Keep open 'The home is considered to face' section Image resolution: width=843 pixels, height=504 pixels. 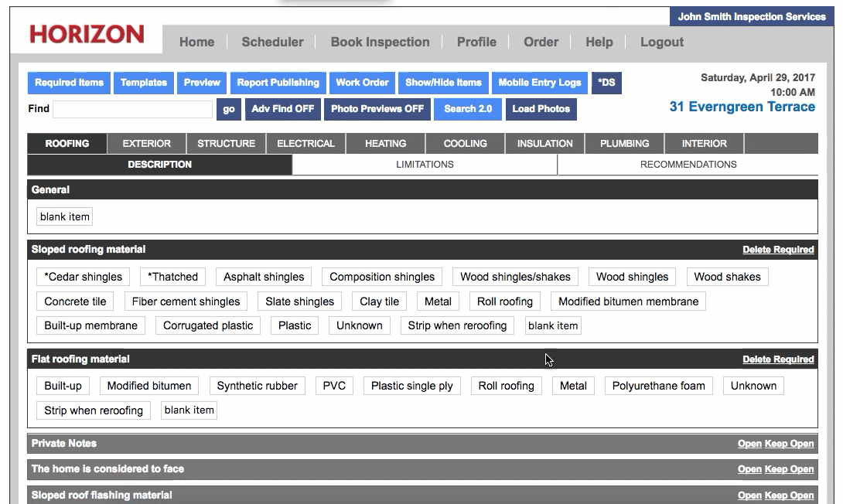[789, 469]
